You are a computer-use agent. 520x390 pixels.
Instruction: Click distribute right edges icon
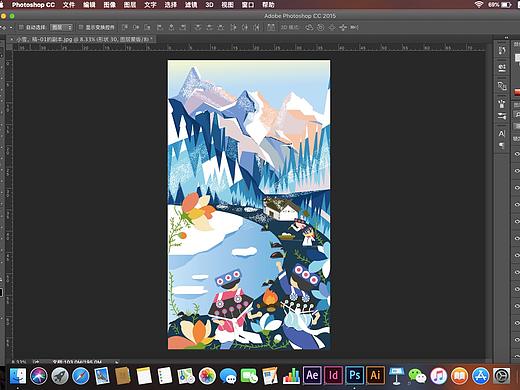click(x=256, y=27)
